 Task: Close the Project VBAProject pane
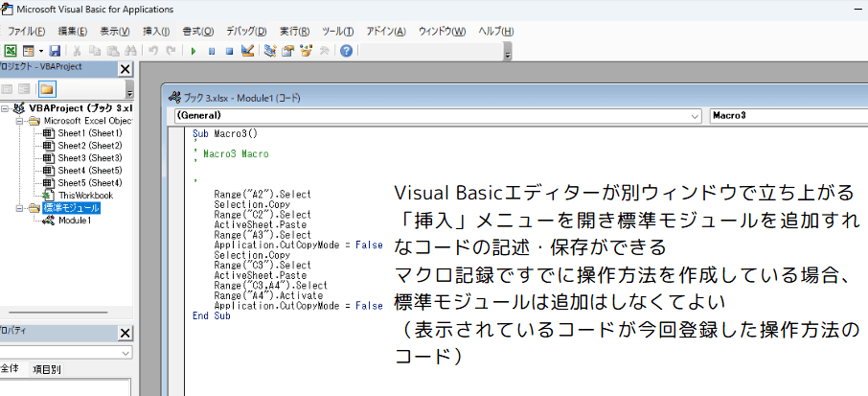[x=126, y=69]
